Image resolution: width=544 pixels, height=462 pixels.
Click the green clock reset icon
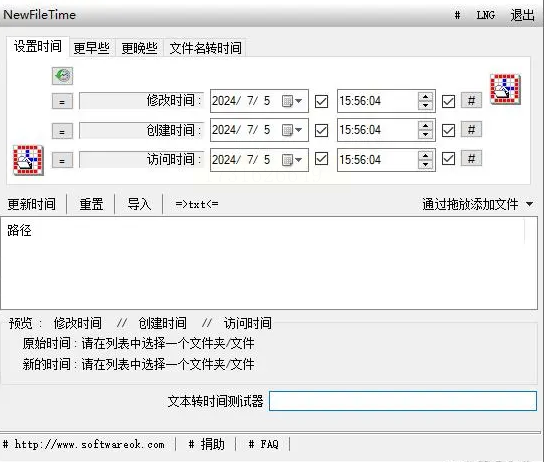coord(62,76)
